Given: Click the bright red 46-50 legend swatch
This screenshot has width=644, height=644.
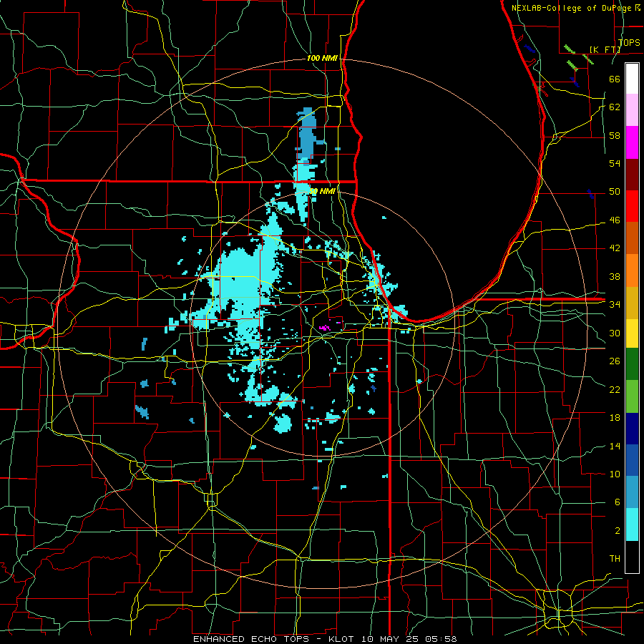Looking at the screenshot, I should click(x=632, y=206).
